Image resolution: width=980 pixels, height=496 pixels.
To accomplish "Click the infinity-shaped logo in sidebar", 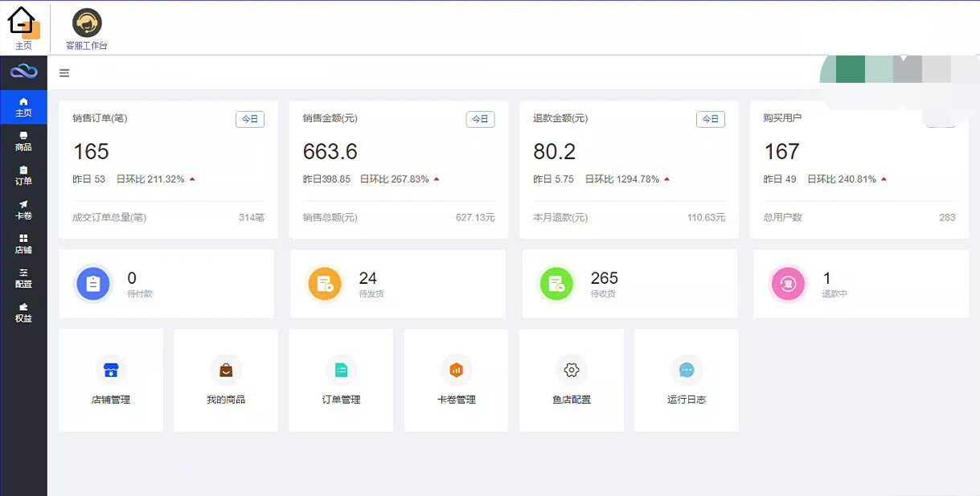I will (23, 72).
